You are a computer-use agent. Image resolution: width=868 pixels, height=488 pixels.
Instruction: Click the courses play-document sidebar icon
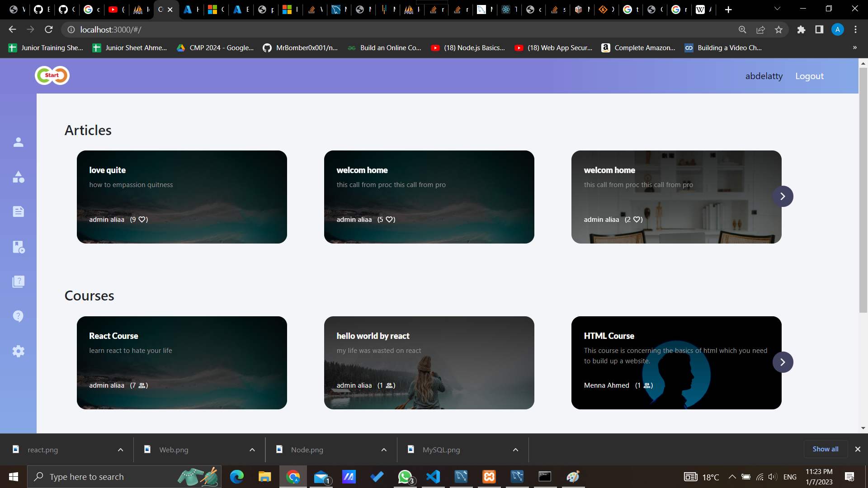18,247
